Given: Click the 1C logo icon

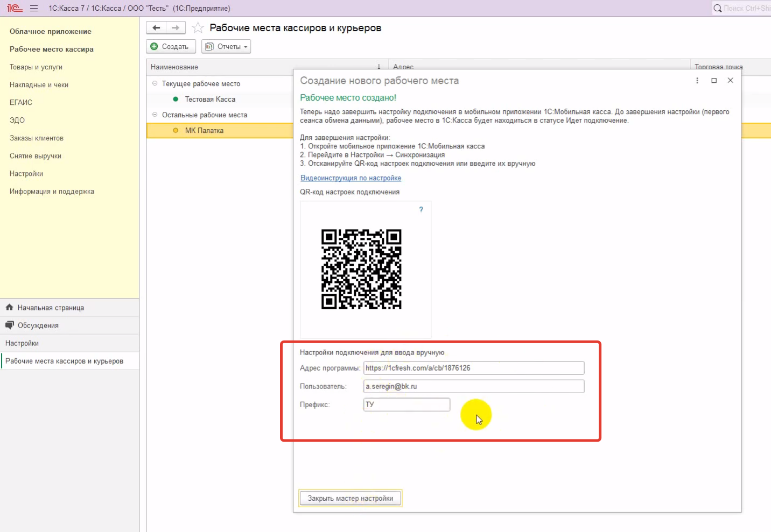Looking at the screenshot, I should click(15, 8).
